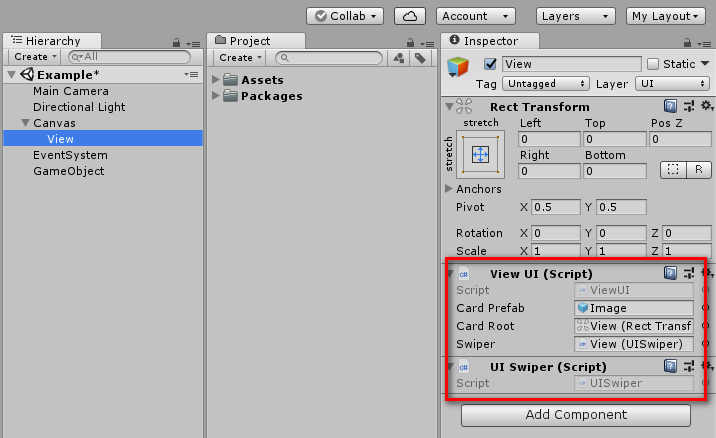Click the Swiper View (UISwiper) reference
Image resolution: width=716 pixels, height=438 pixels.
click(x=634, y=343)
